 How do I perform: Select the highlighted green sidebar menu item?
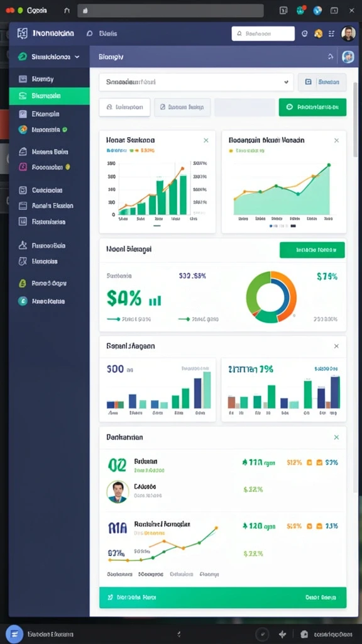click(x=49, y=96)
